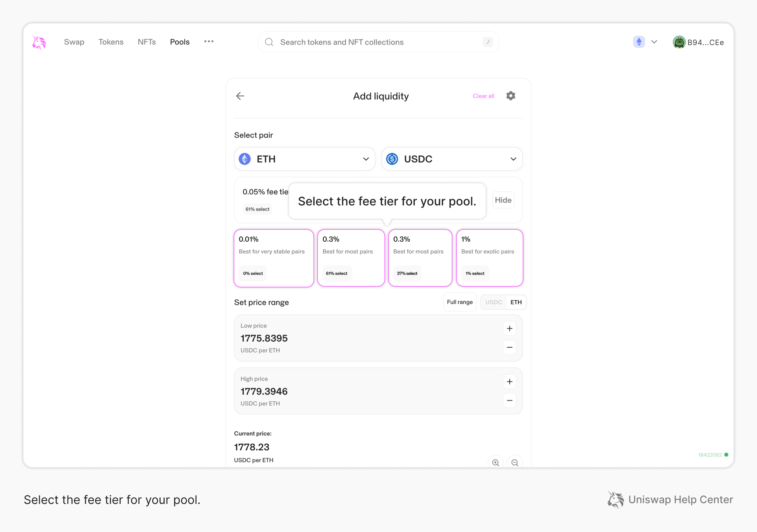Image resolution: width=757 pixels, height=532 pixels.
Task: Open the transaction settings gear
Action: click(x=510, y=96)
